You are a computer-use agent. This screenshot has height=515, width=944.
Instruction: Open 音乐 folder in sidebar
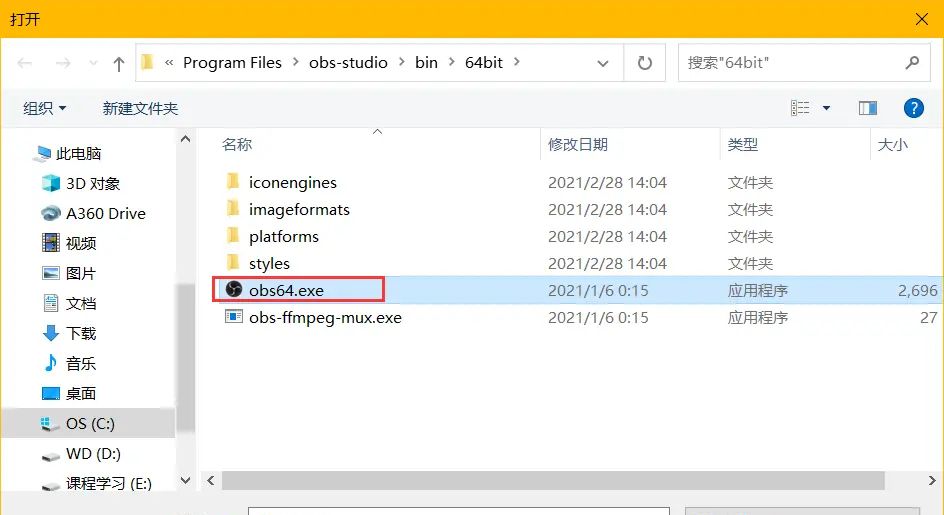pyautogui.click(x=81, y=364)
